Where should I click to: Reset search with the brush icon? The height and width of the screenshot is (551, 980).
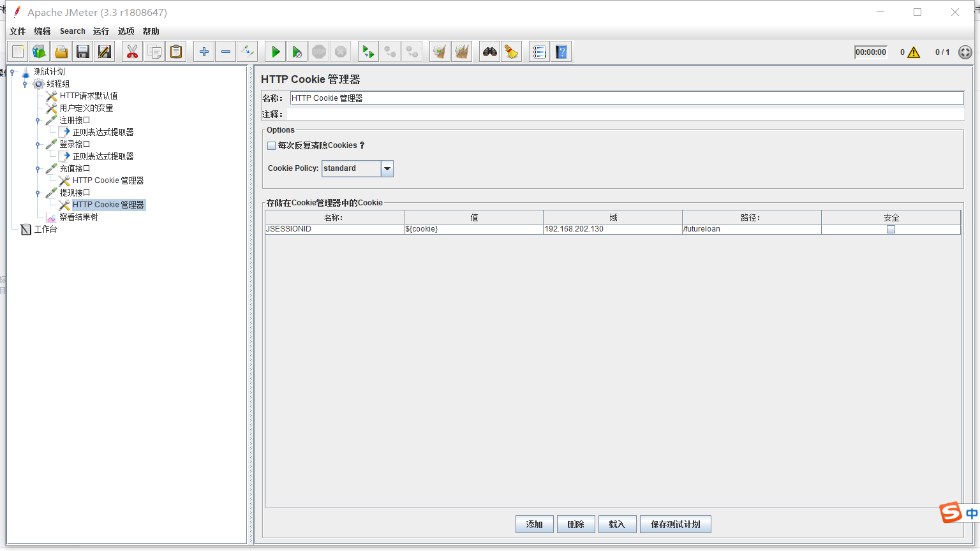pyautogui.click(x=511, y=52)
